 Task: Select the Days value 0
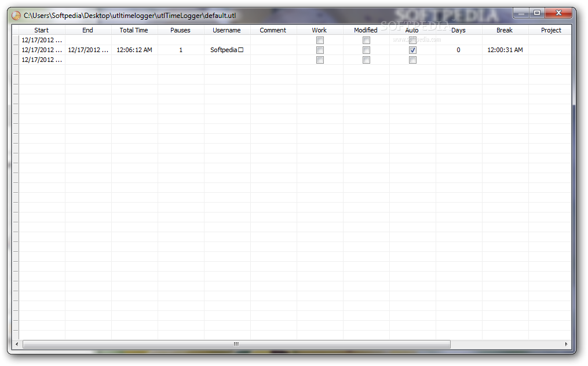pyautogui.click(x=458, y=50)
